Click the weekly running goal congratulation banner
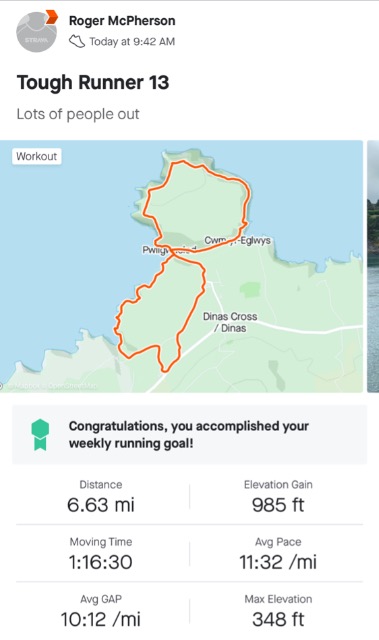 pos(189,435)
